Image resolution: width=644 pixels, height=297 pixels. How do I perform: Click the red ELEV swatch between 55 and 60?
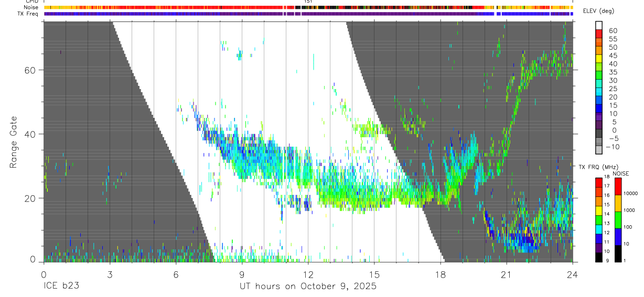[x=599, y=34]
